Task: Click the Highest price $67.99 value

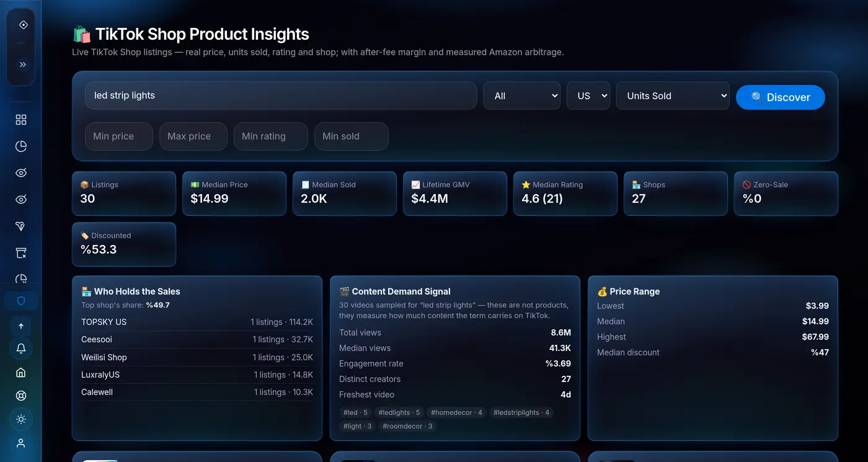Action: (815, 337)
